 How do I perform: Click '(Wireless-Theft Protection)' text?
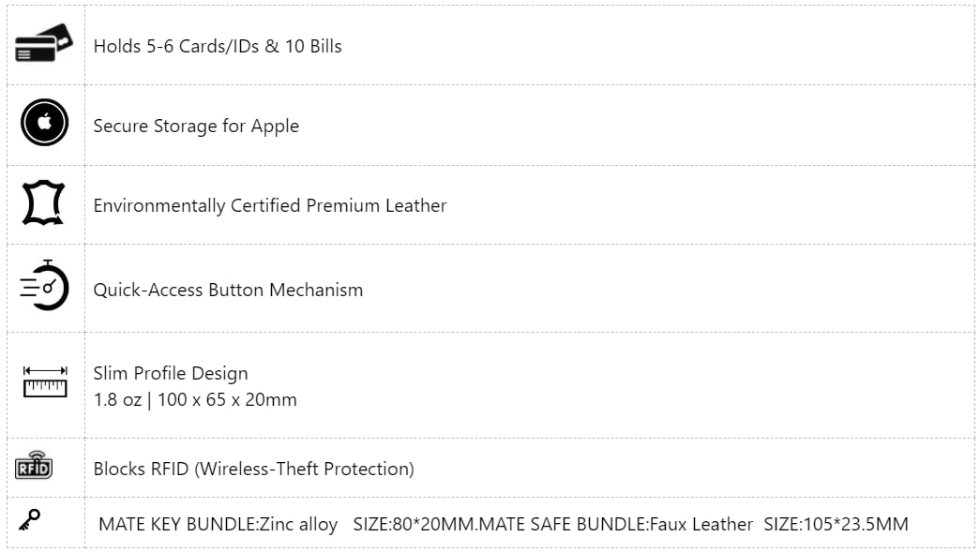[304, 469]
